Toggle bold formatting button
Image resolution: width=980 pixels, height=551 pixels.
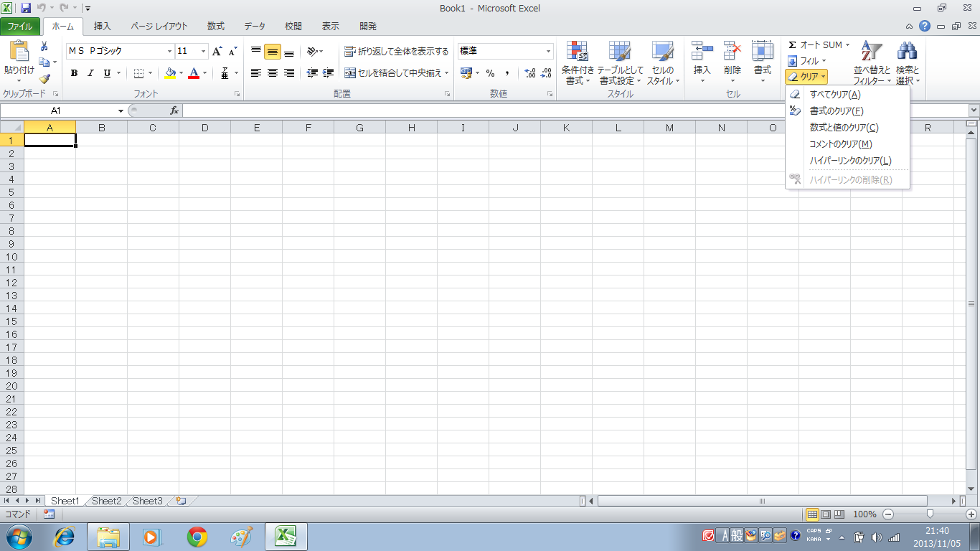tap(74, 73)
